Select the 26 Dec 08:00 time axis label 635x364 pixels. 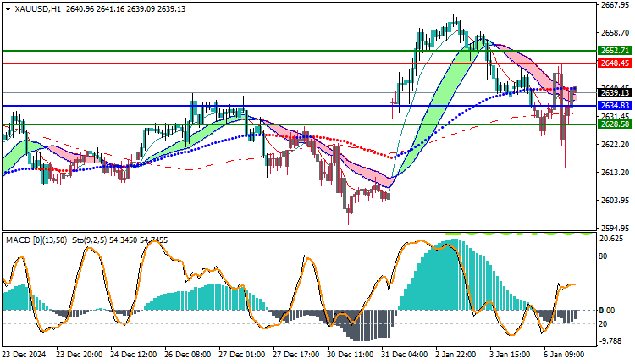[187, 355]
